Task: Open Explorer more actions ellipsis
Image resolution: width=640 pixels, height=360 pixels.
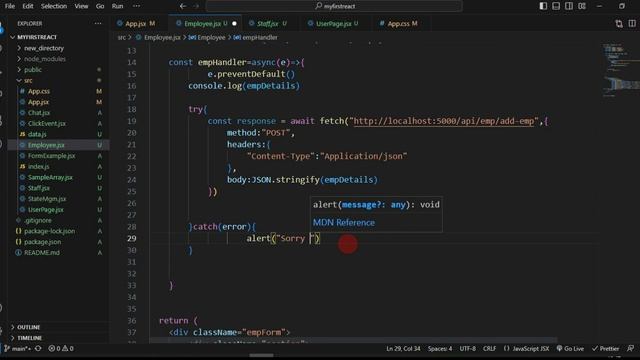Action: [98, 24]
